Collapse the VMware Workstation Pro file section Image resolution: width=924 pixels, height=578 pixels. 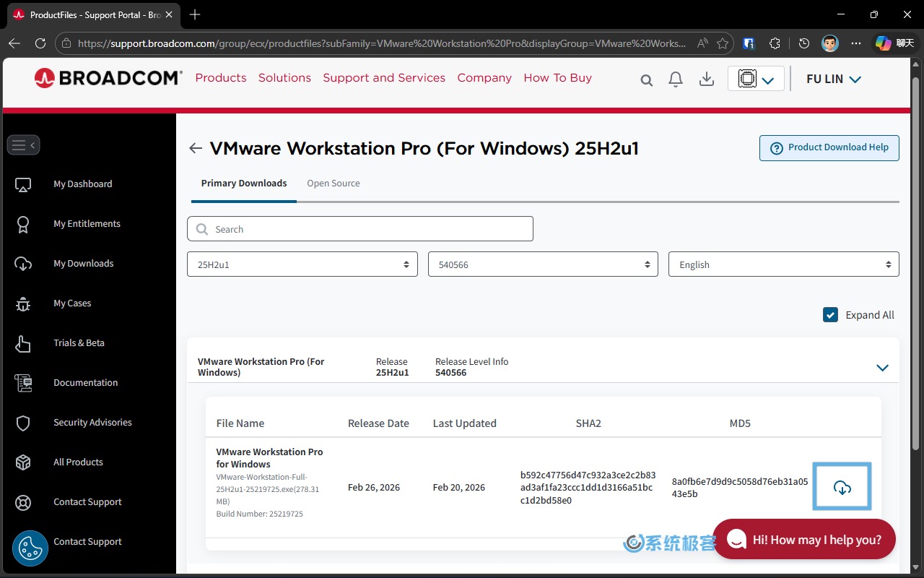[882, 368]
